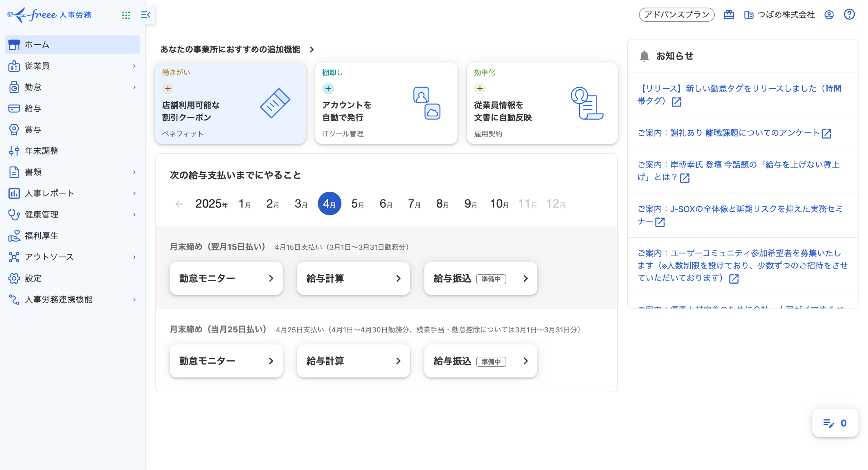The height and width of the screenshot is (470, 868).
Task: Click the notification bell icon
Action: pyautogui.click(x=644, y=56)
